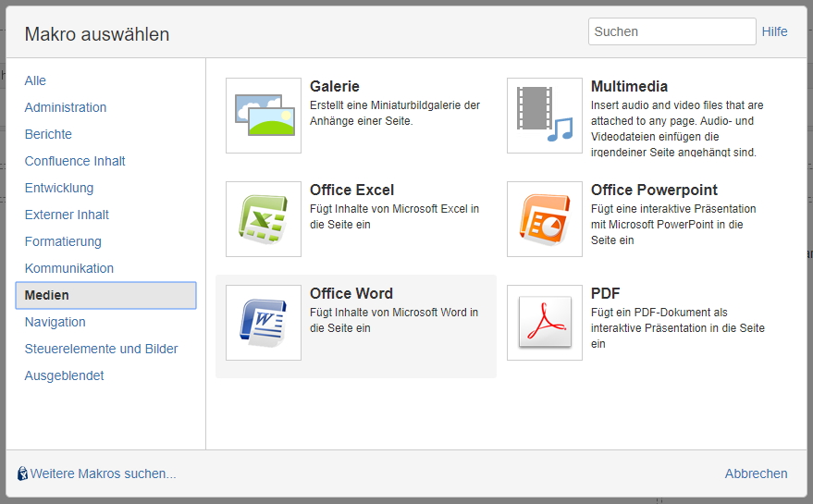Click the Galerie title text
Screen dimensions: 813x504
coord(335,86)
